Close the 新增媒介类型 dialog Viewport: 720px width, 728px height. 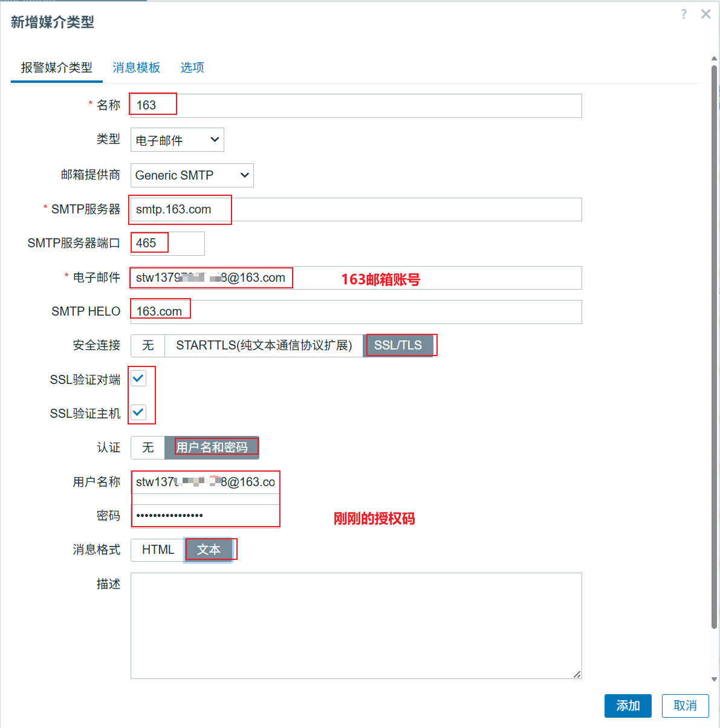click(x=705, y=14)
